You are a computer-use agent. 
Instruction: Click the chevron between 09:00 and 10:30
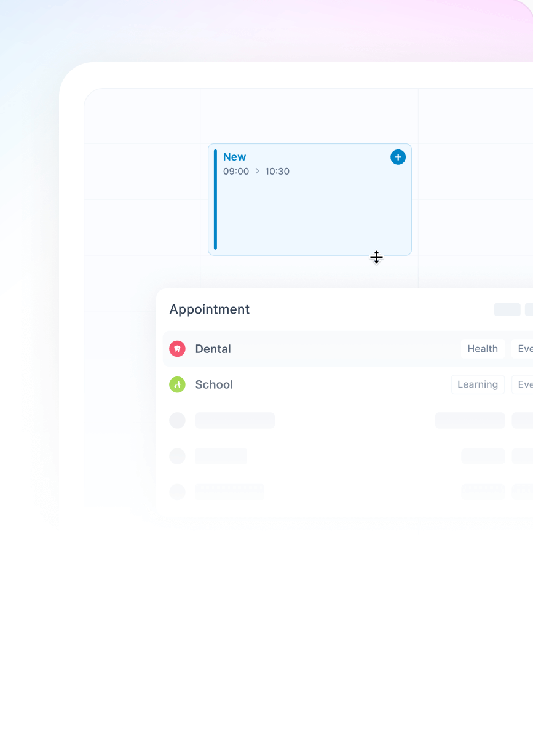tap(257, 171)
